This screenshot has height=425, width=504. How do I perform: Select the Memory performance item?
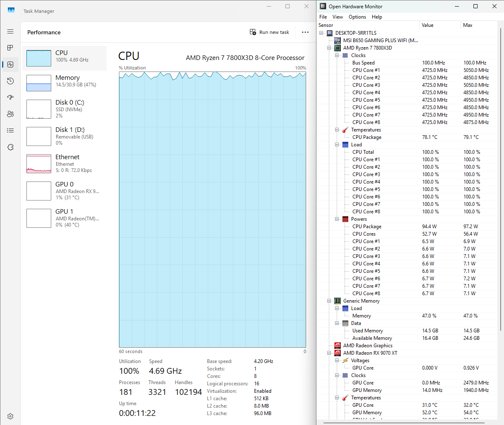click(64, 83)
